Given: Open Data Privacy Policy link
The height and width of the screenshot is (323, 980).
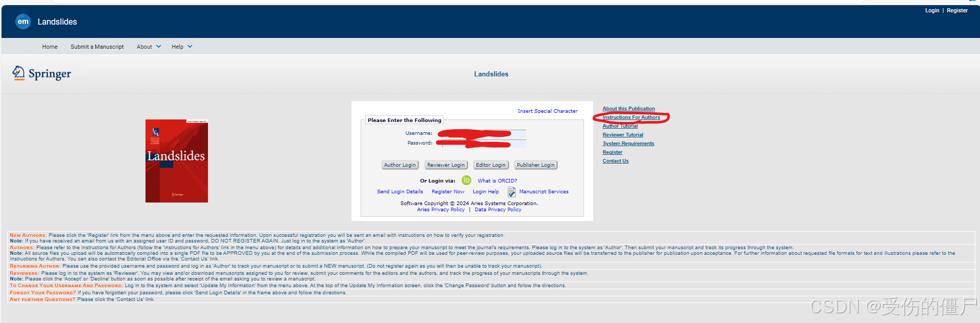Looking at the screenshot, I should coord(498,210).
